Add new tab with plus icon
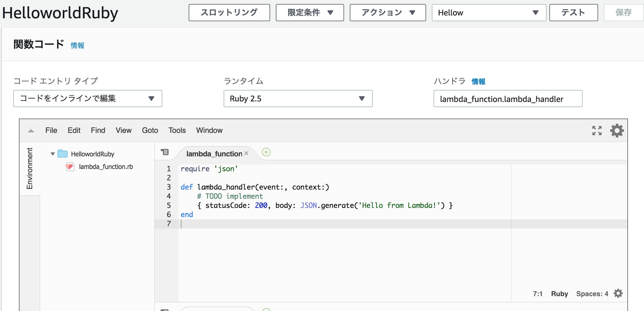Viewport: 644px width, 311px height. pos(266,152)
